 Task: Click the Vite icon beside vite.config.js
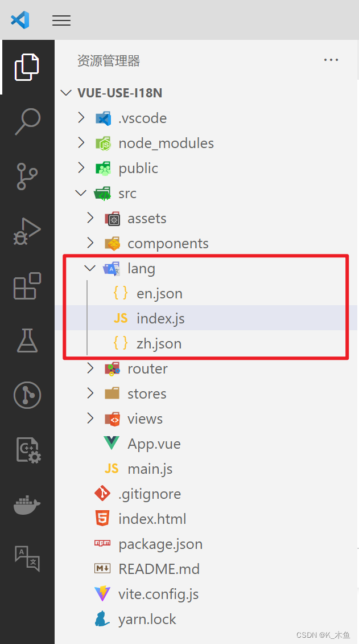tap(102, 593)
